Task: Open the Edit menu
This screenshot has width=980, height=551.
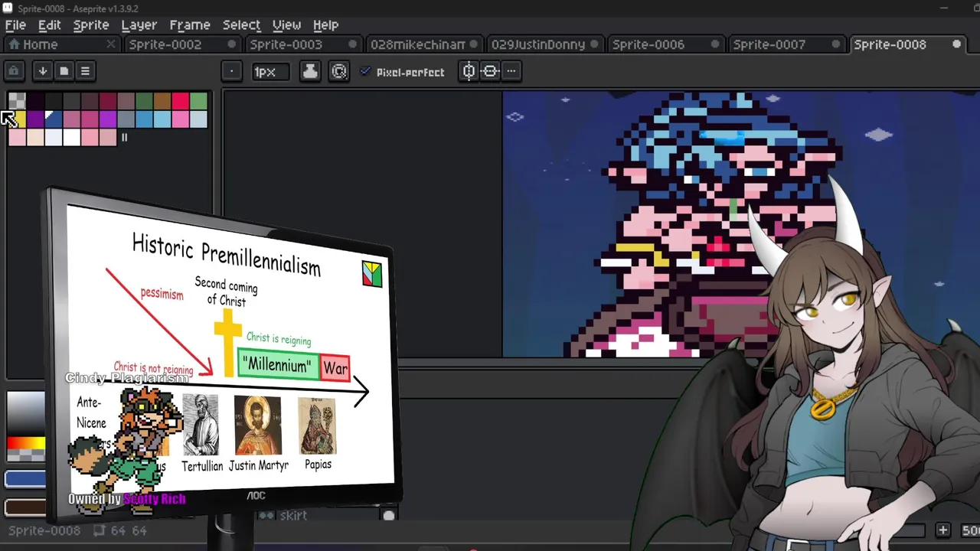Action: pos(49,24)
